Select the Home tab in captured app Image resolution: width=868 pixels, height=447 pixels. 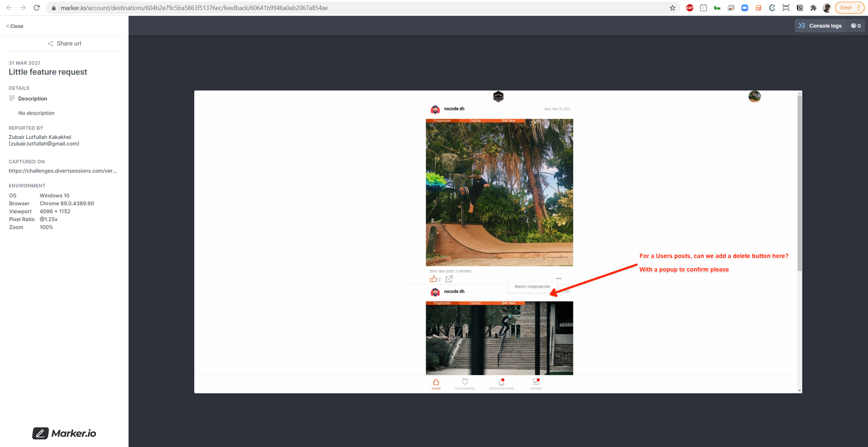coord(436,384)
